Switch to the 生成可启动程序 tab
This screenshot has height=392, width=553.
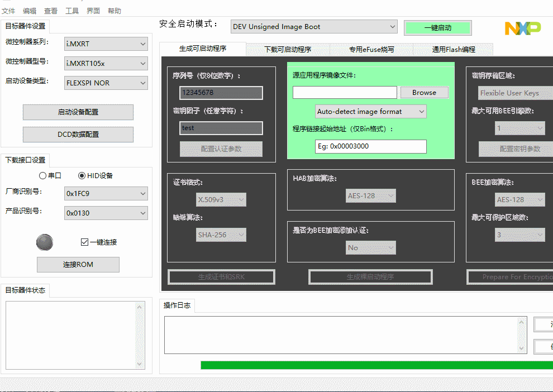coord(203,49)
